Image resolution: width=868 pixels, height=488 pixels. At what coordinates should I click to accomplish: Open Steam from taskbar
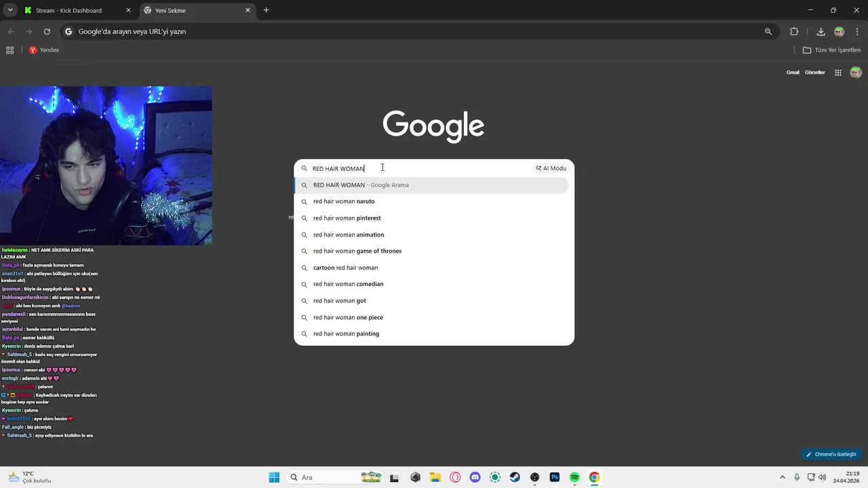pyautogui.click(x=515, y=477)
